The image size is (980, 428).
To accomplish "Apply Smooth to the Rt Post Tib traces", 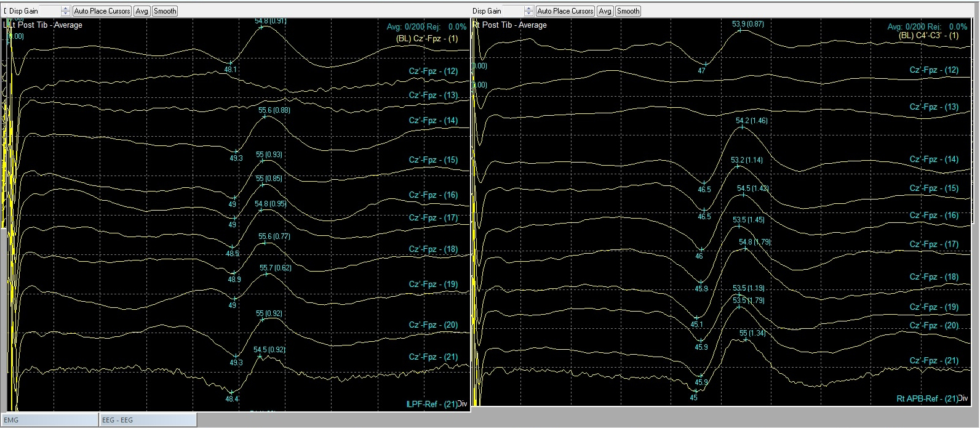I will (627, 11).
